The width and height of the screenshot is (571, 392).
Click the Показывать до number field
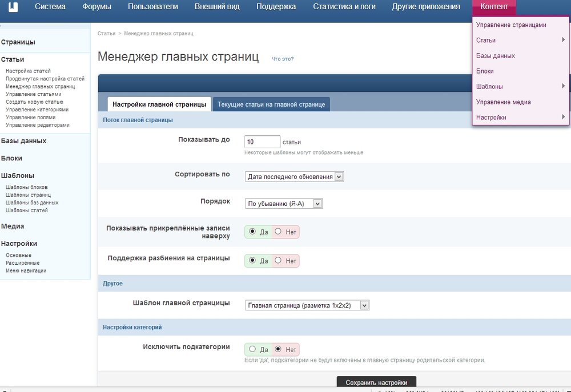[x=262, y=142]
